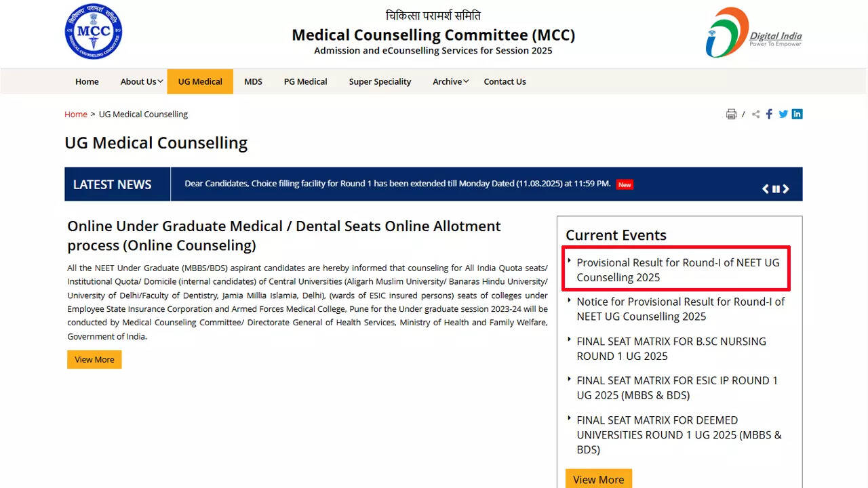Share page on Facebook

pyautogui.click(x=769, y=115)
